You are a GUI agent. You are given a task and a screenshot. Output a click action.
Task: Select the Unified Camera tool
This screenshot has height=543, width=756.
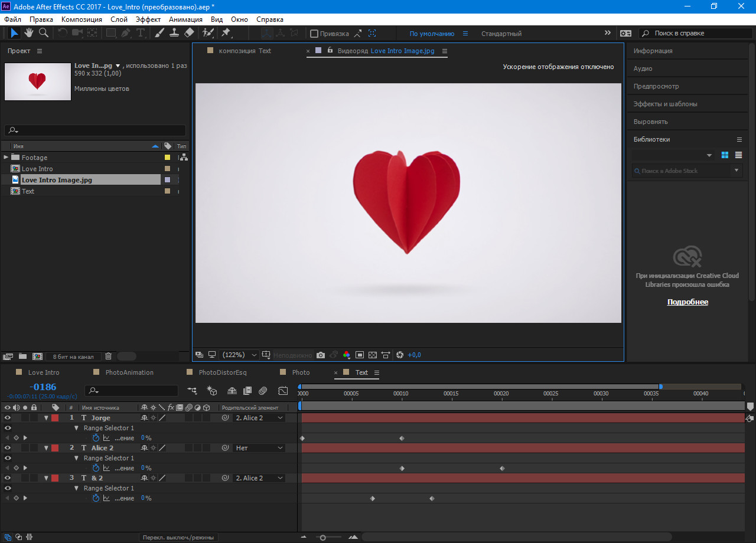click(77, 33)
